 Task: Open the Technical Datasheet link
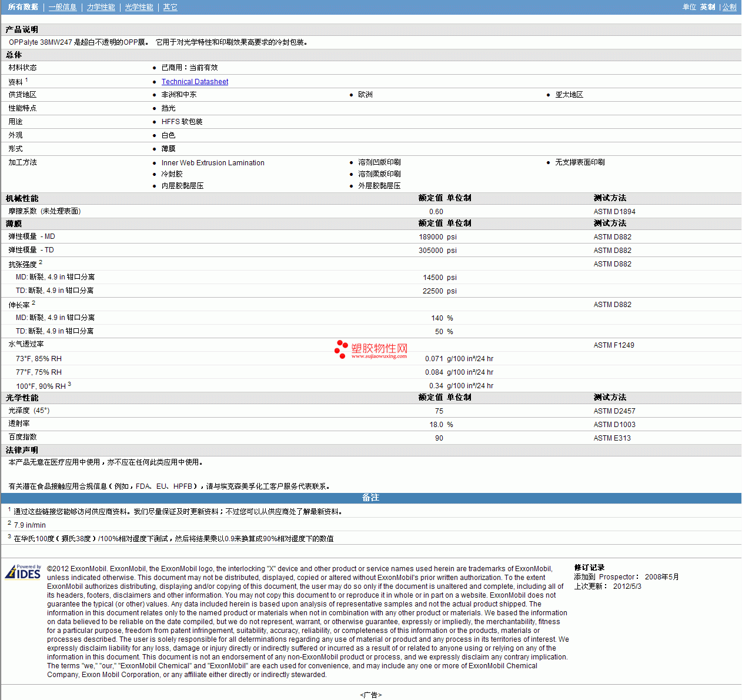coord(195,82)
